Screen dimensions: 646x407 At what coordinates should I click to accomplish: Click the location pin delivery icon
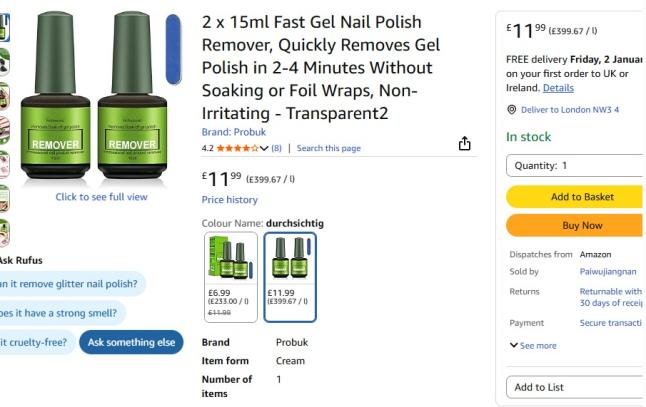tap(511, 110)
